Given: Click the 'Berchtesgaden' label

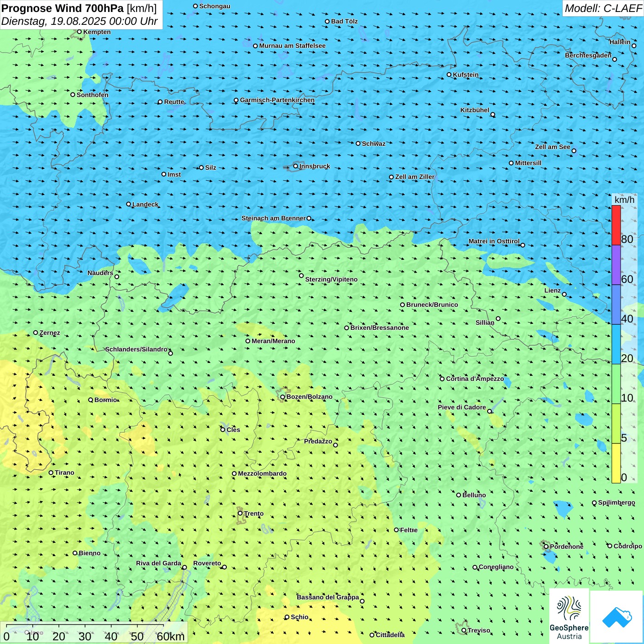Looking at the screenshot, I should [588, 55].
